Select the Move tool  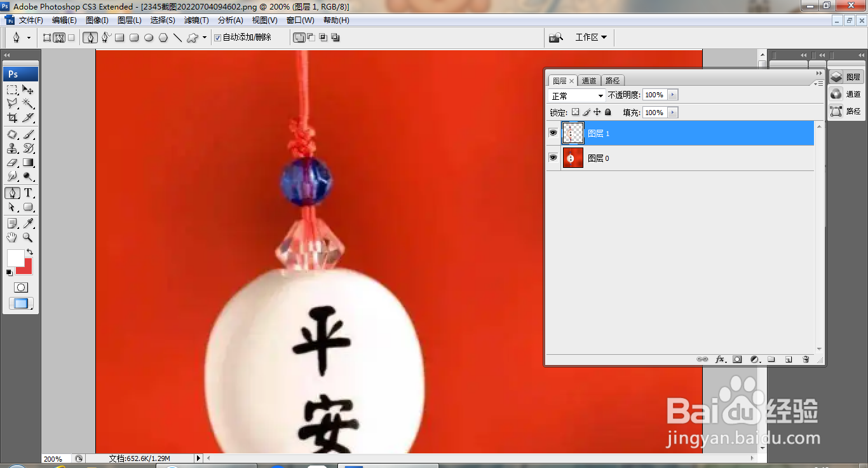point(28,90)
